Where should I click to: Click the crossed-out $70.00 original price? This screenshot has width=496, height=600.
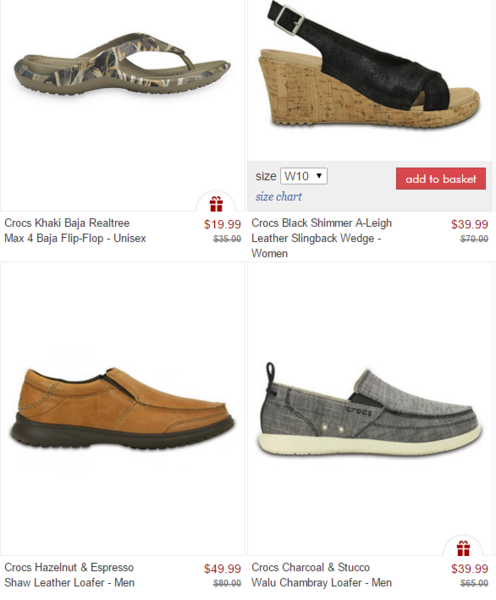click(x=474, y=239)
